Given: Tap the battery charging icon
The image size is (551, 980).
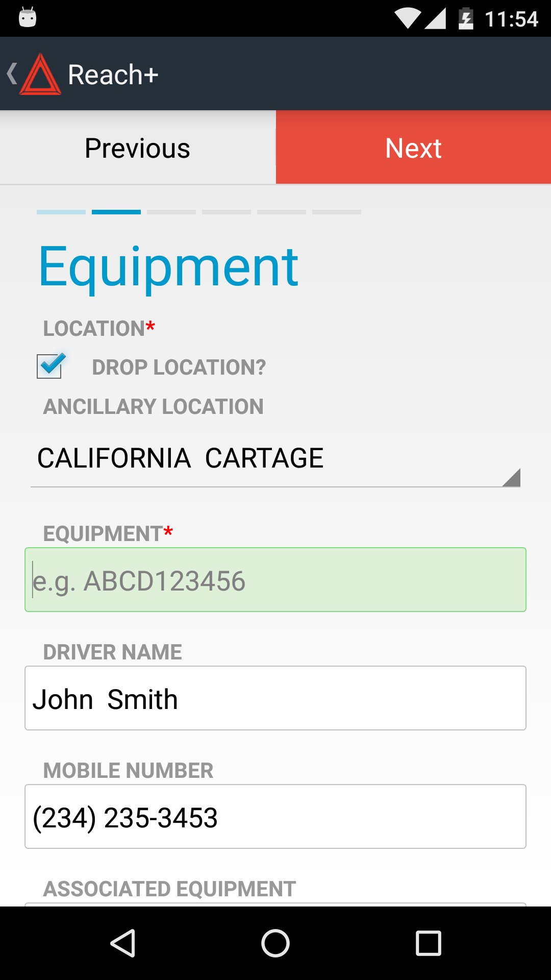Looking at the screenshot, I should coord(466,19).
